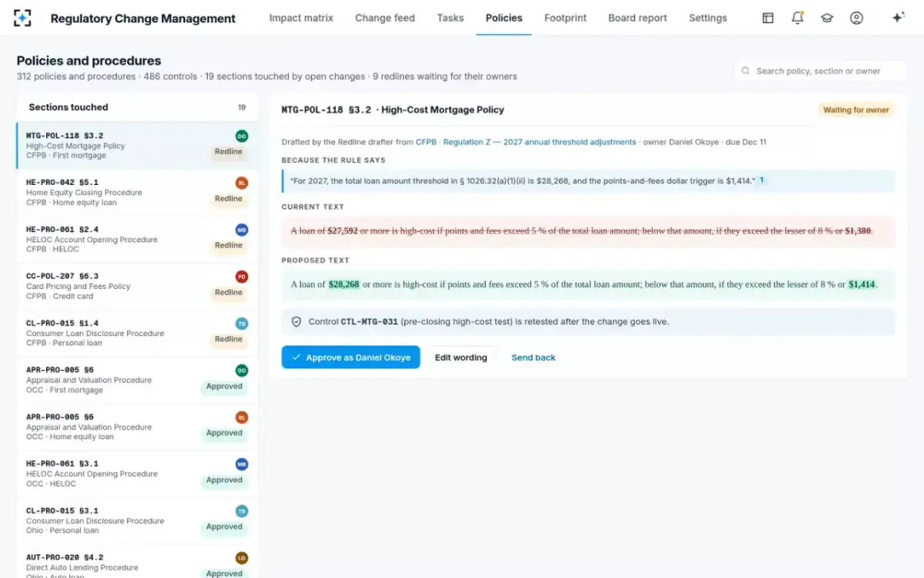Open the Board report tab
The width and height of the screenshot is (924, 578).
(x=638, y=18)
